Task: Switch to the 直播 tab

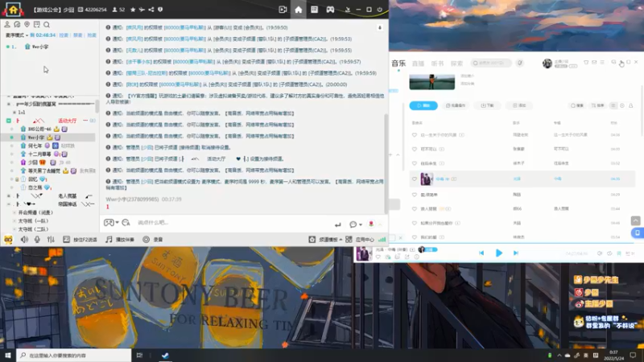Action: click(418, 64)
